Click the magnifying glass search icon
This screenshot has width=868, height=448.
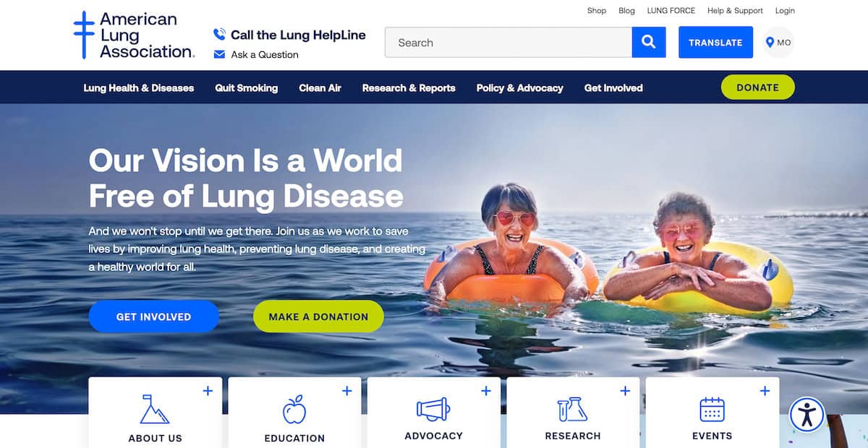pos(649,42)
